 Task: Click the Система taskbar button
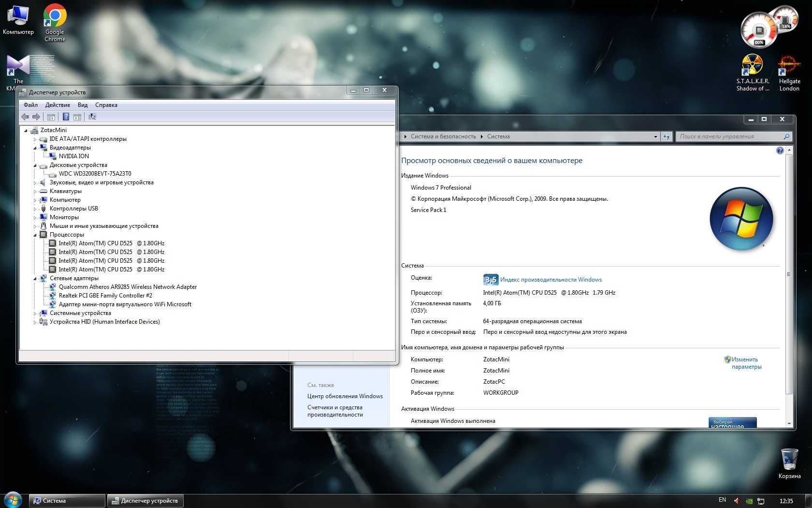point(67,501)
